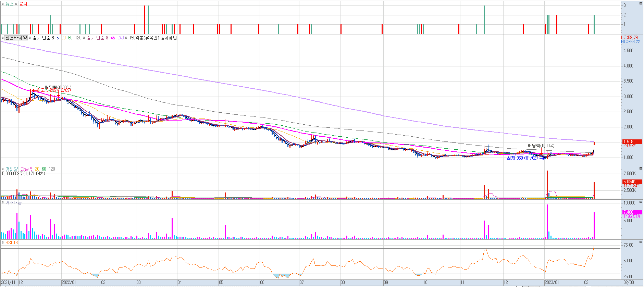Viewport: 644px width, 287px height.
Task: Click the LC:59.79 value
Action: [630, 37]
